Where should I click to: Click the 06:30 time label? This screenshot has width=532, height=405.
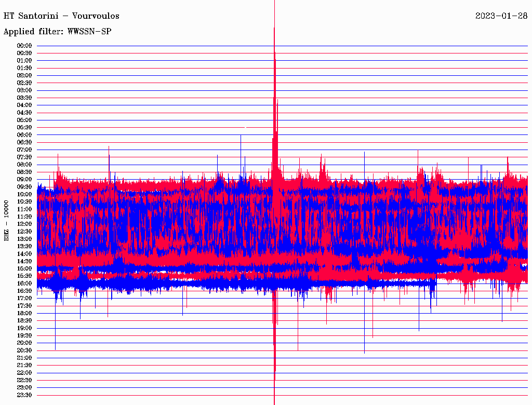click(x=24, y=142)
